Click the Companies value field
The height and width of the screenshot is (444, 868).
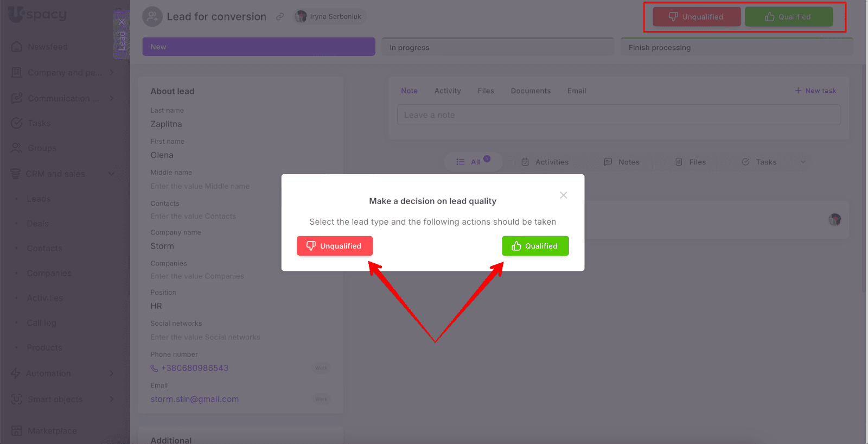pyautogui.click(x=197, y=276)
